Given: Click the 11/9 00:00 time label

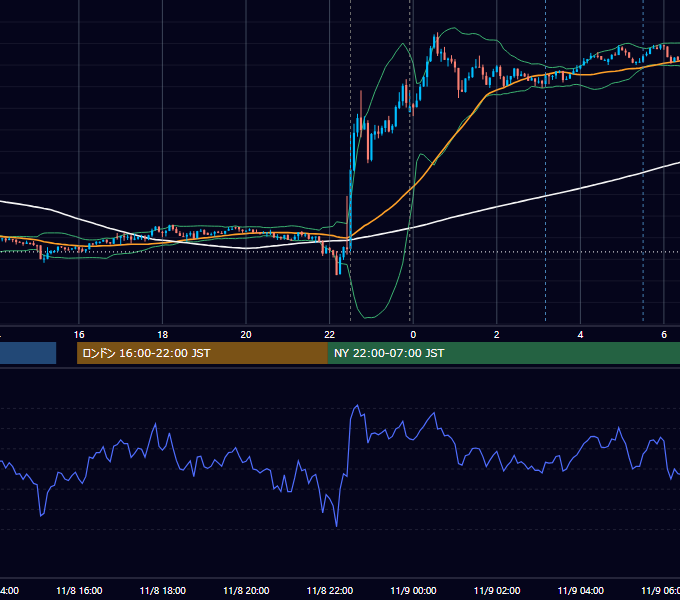Looking at the screenshot, I should pos(413,590).
